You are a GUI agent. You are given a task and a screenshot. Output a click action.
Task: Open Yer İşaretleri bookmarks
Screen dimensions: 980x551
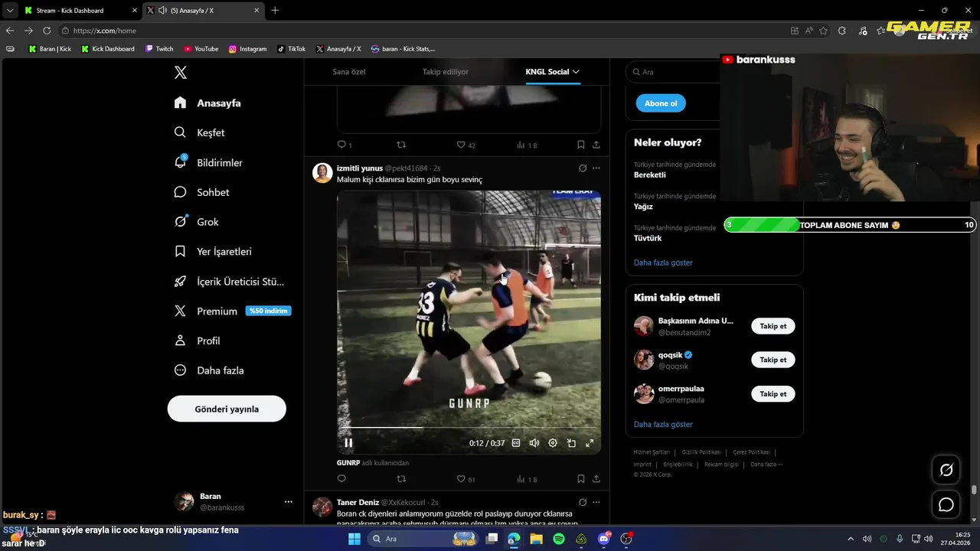[212, 251]
